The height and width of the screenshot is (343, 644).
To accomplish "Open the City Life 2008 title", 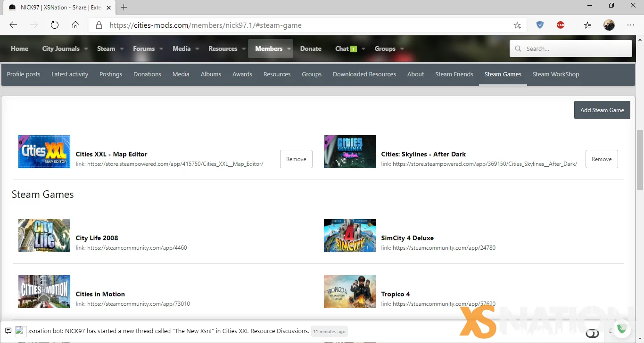I will (x=97, y=238).
